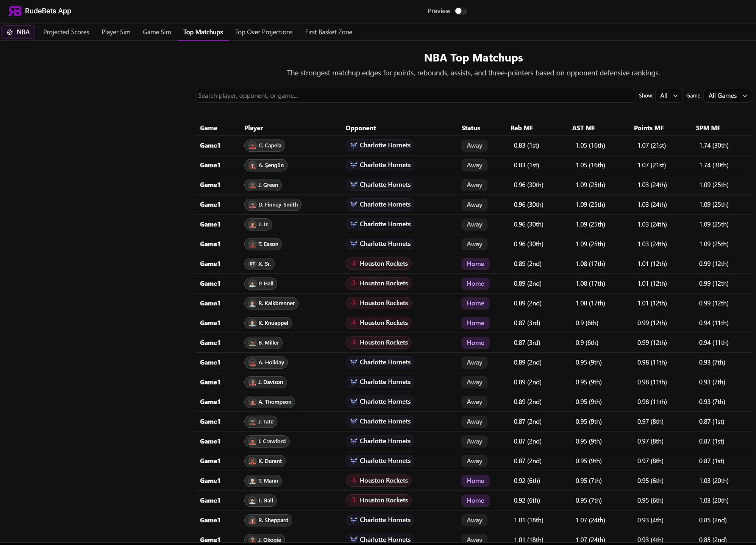Click Rockets logo in B. Miller row
Screen dimensions: 756x545
tap(354, 343)
